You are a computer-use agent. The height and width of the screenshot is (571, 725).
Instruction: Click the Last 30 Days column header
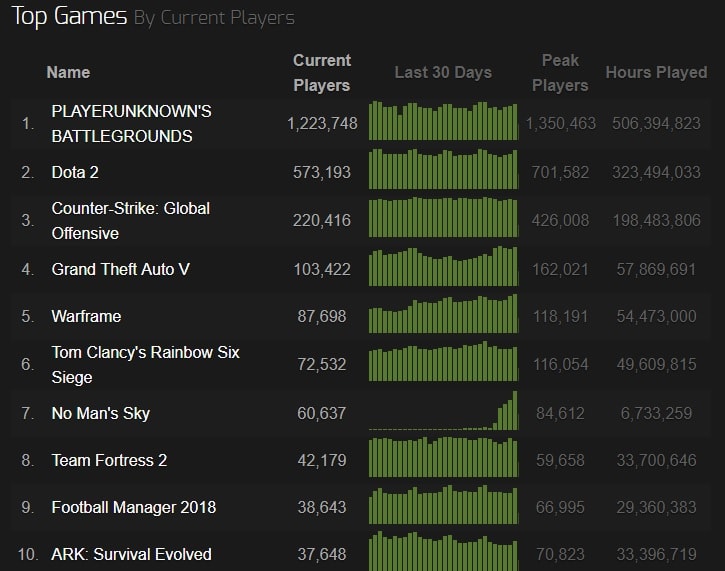click(443, 72)
